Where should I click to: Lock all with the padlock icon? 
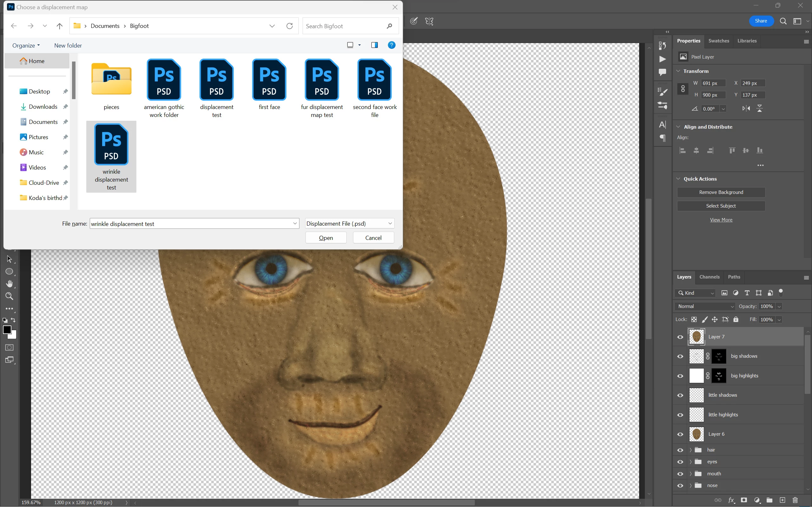click(x=736, y=319)
